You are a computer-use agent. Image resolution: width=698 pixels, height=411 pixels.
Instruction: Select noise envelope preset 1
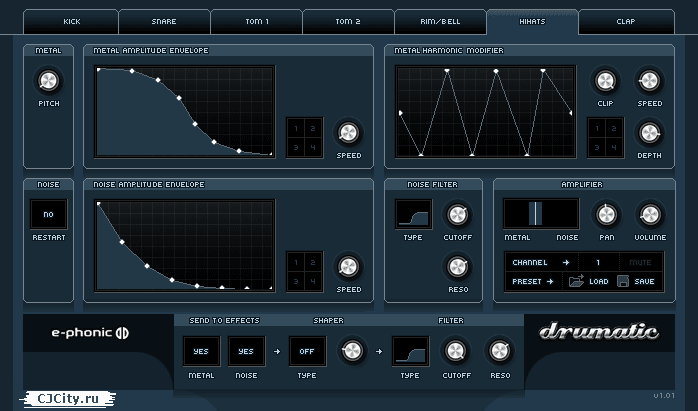[x=296, y=262]
